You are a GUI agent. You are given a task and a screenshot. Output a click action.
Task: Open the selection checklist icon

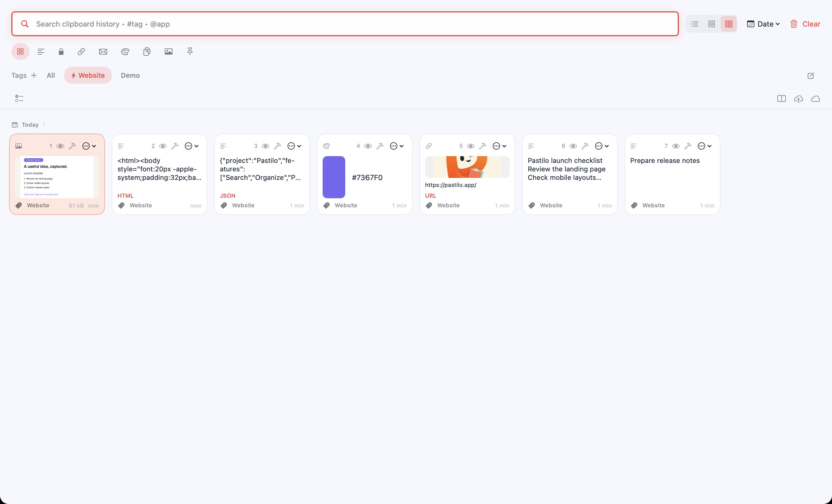point(19,99)
